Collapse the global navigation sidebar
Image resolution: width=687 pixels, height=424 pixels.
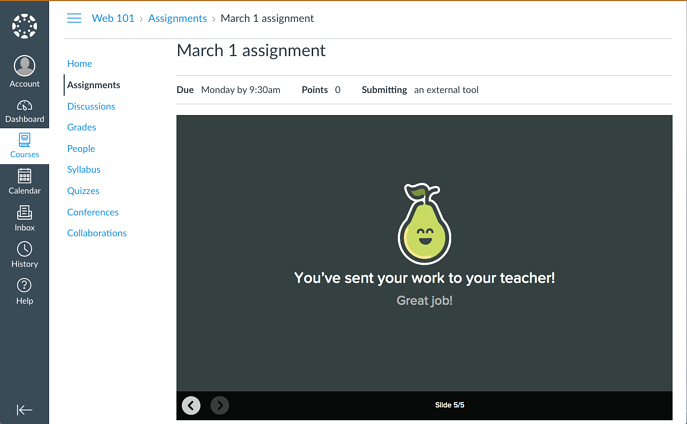point(25,410)
